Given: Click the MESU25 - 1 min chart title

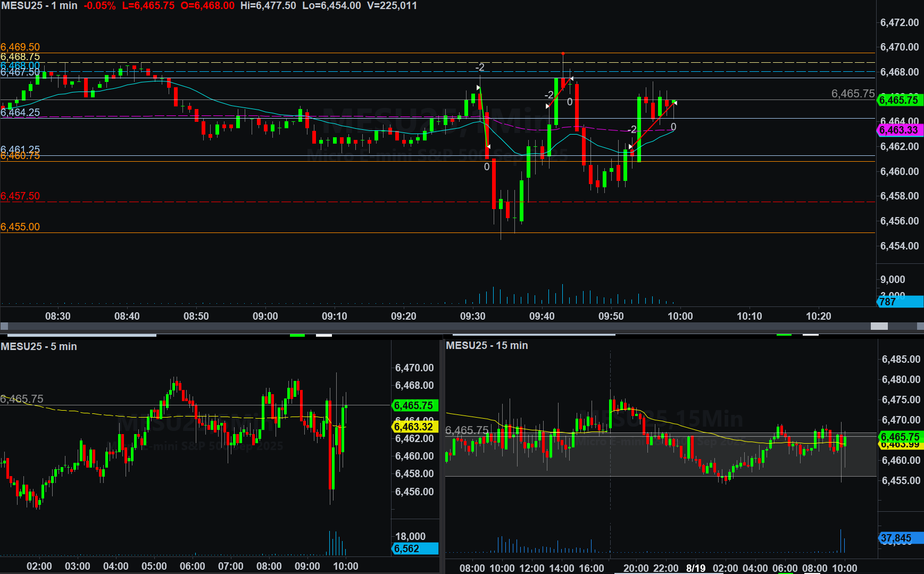Looking at the screenshot, I should click(39, 6).
